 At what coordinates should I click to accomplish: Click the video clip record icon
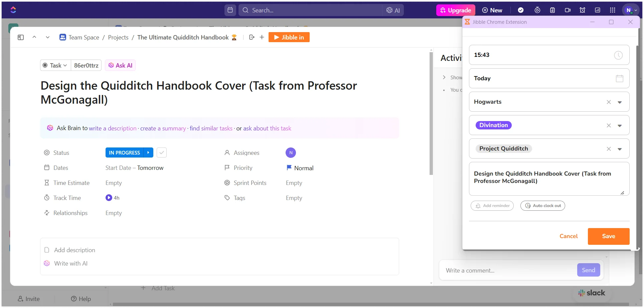click(568, 10)
